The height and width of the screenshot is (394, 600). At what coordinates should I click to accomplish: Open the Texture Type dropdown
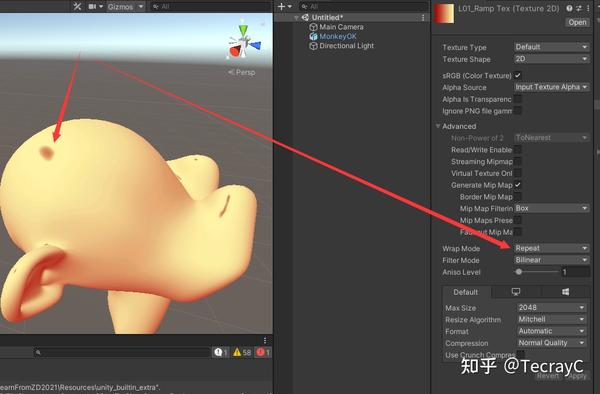[x=551, y=47]
